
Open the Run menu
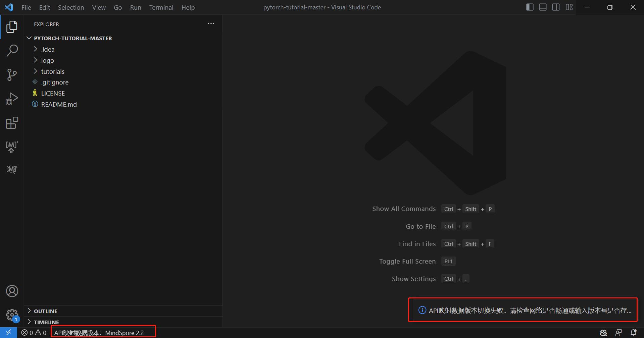click(136, 7)
